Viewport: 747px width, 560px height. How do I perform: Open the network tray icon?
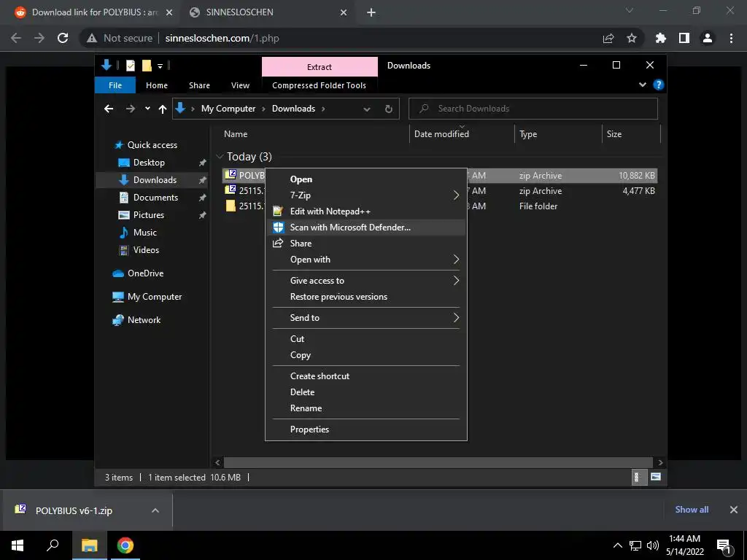tap(635, 545)
